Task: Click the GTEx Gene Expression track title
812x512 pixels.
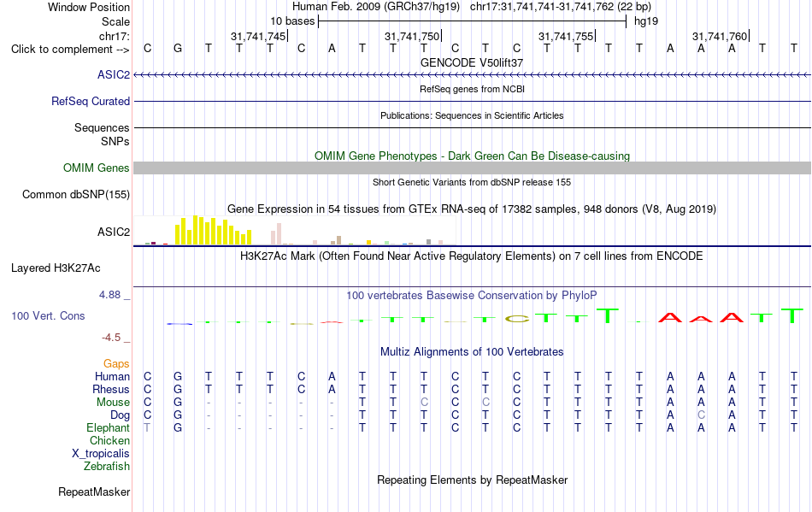Action: click(x=472, y=209)
